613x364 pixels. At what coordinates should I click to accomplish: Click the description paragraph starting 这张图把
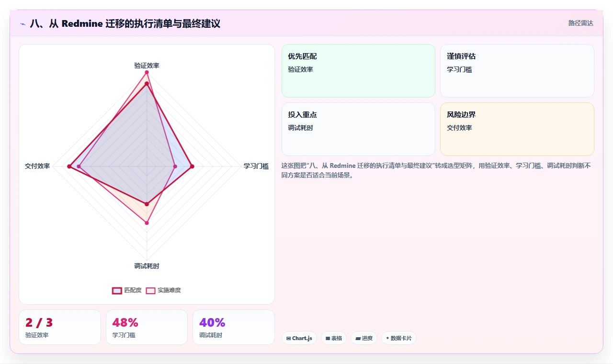pyautogui.click(x=437, y=170)
